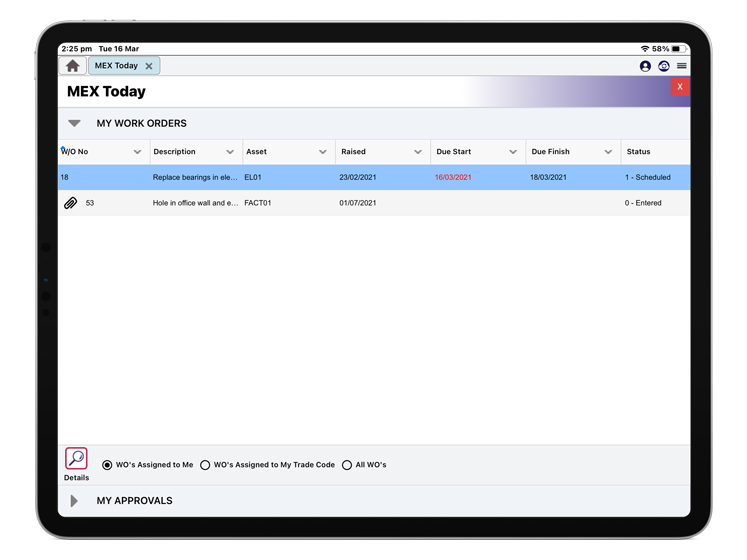This screenshot has width=747, height=560.
Task: Select WO's Assigned to My Trade Code
Action: click(205, 465)
